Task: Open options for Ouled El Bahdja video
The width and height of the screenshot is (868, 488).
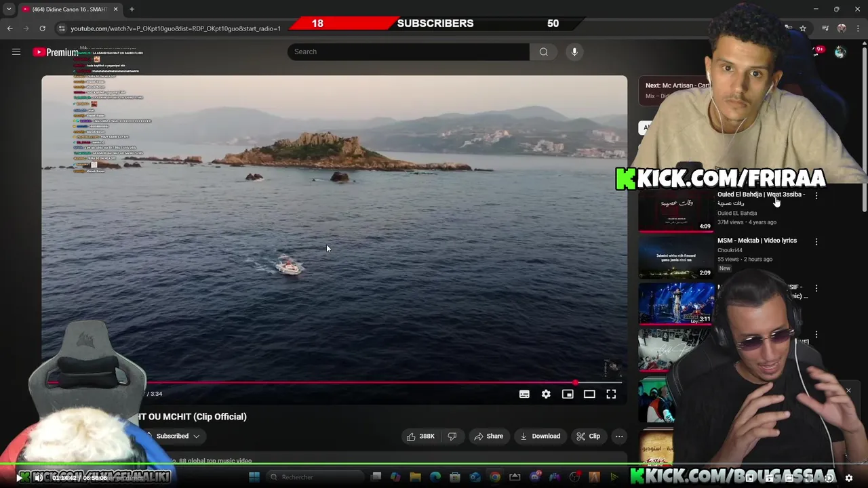Action: 816,195
